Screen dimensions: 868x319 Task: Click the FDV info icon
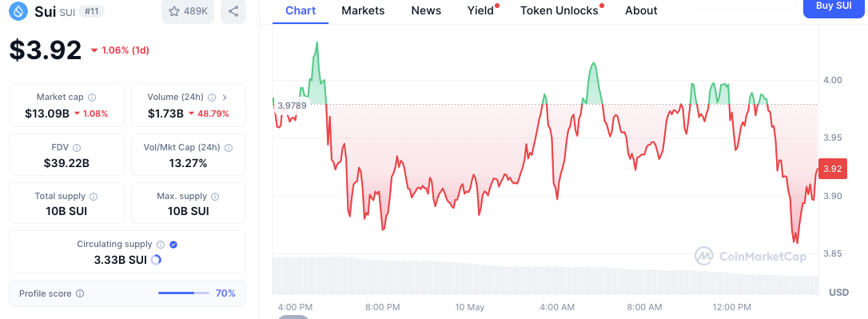77,147
